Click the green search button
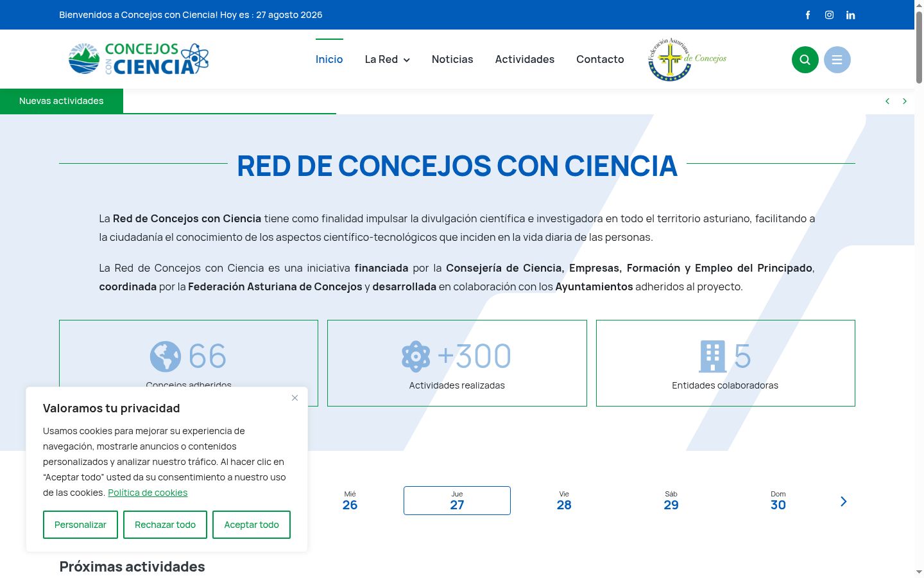This screenshot has width=924, height=578. pyautogui.click(x=805, y=60)
